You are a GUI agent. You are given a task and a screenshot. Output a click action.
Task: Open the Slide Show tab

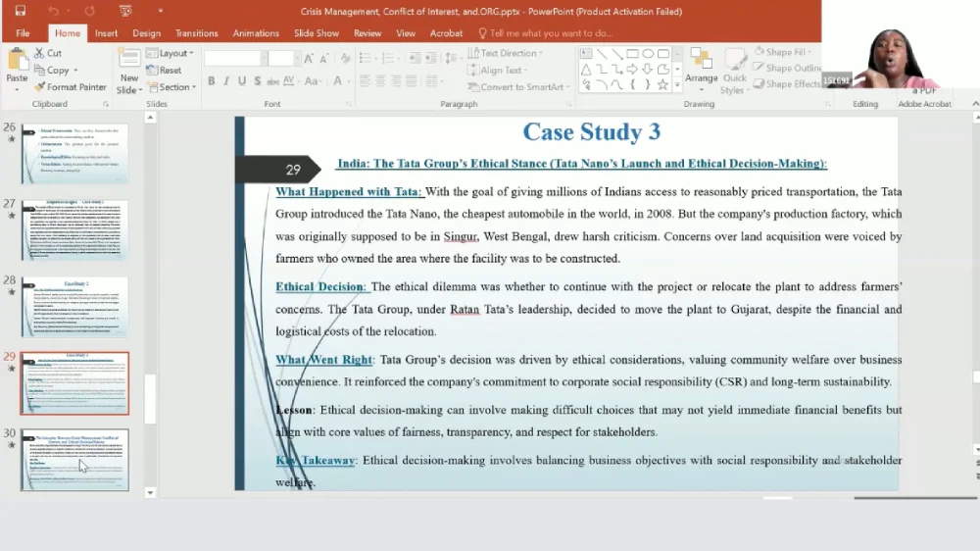pos(317,32)
